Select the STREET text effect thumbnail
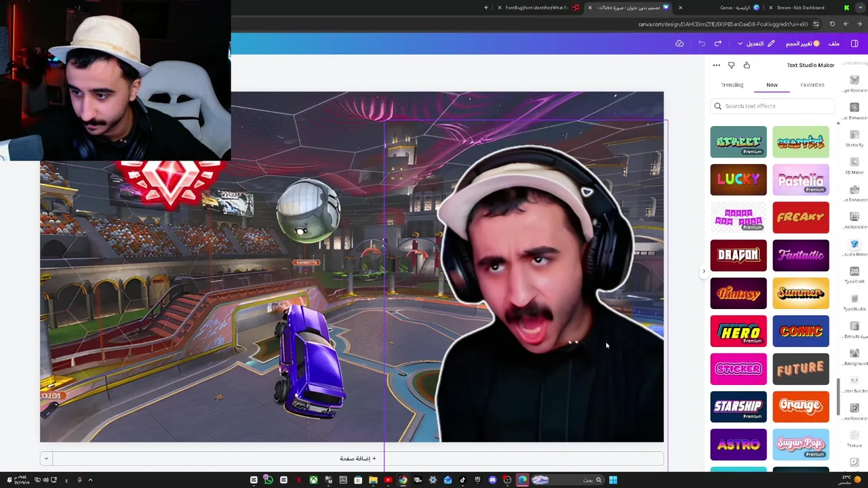Screen dimensions: 868x488 pos(738,142)
